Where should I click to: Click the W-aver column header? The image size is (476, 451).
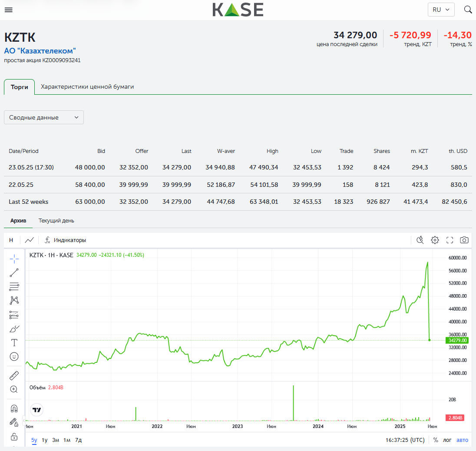point(226,151)
